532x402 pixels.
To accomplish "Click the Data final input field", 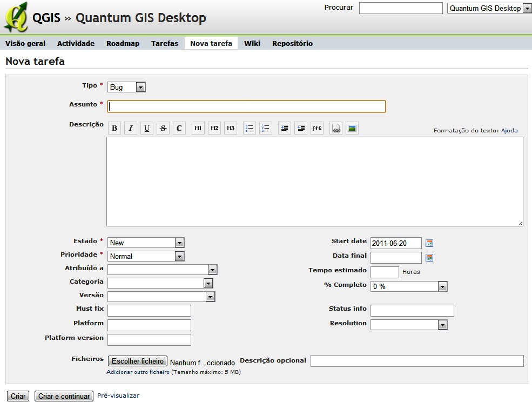I will [396, 258].
